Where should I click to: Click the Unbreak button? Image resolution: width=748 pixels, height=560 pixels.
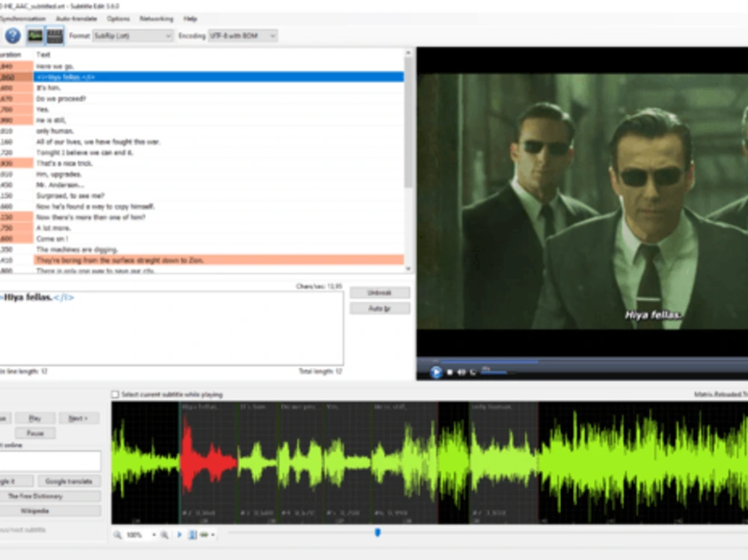coord(380,292)
